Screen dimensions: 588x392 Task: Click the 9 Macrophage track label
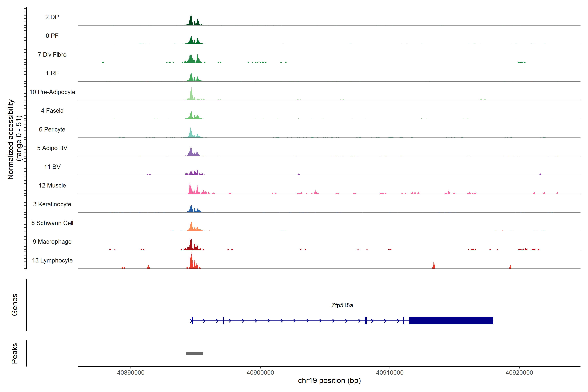[x=52, y=242]
